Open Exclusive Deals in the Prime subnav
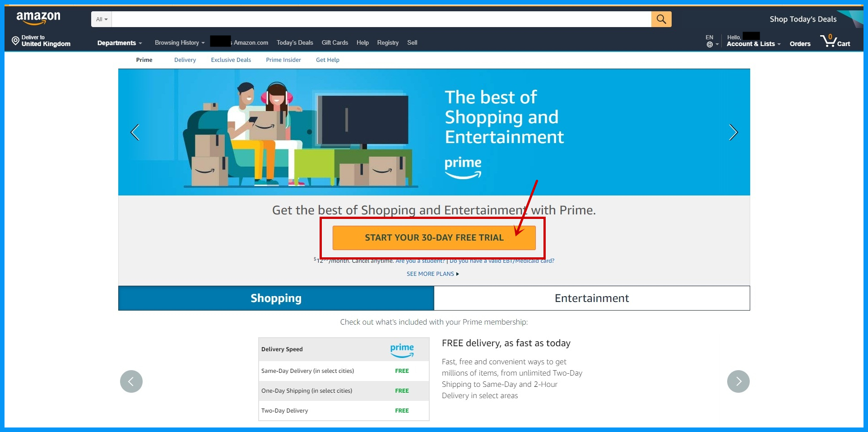868x432 pixels. pos(231,60)
